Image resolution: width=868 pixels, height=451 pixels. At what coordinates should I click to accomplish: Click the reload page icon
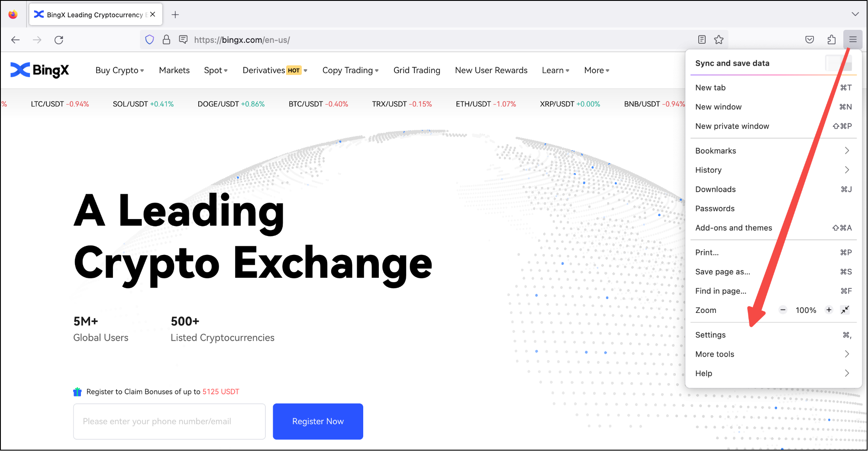tap(59, 40)
